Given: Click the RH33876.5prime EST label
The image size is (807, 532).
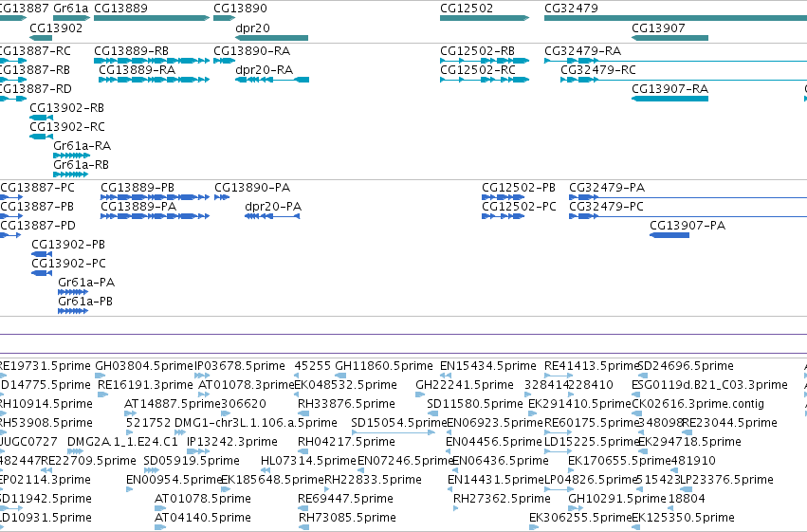Looking at the screenshot, I should [x=346, y=404].
